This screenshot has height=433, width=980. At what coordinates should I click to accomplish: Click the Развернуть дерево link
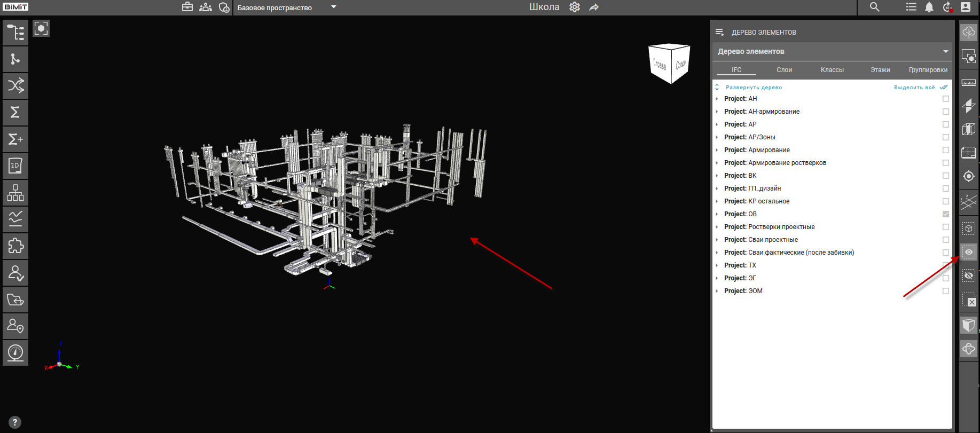point(754,88)
